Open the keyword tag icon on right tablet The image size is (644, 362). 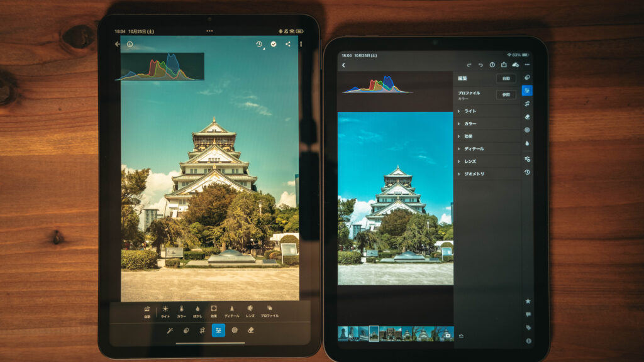coord(528,327)
